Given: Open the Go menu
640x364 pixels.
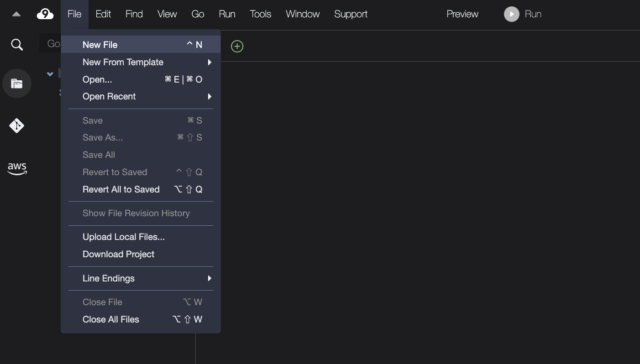Looking at the screenshot, I should point(198,14).
